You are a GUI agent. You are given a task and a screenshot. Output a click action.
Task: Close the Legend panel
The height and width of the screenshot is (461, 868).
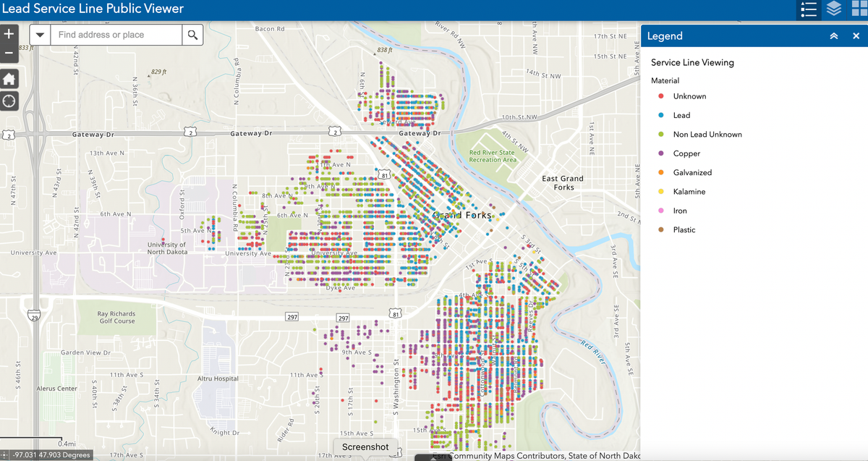pos(856,36)
